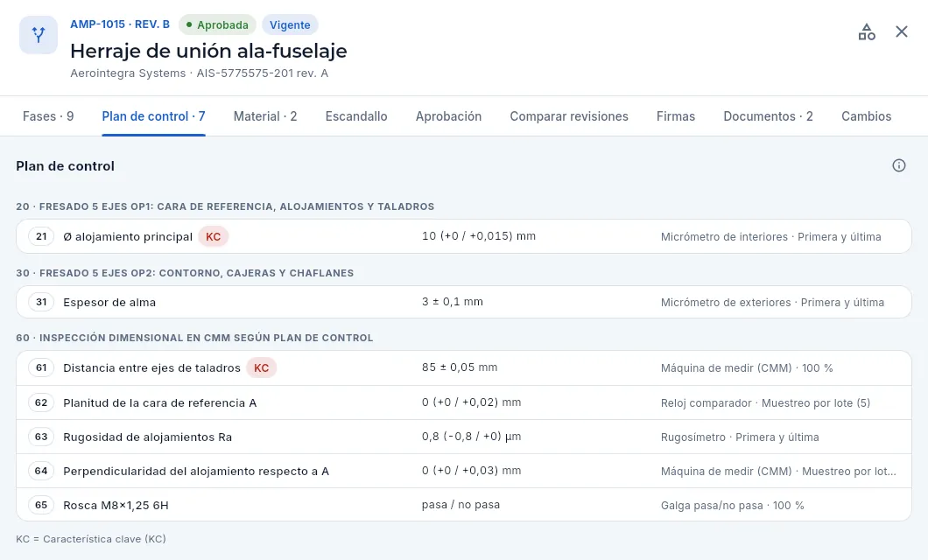Screen dimensions: 928x560
Task: Click Micrómetro de exteriores · Primera y última
Action: point(772,302)
